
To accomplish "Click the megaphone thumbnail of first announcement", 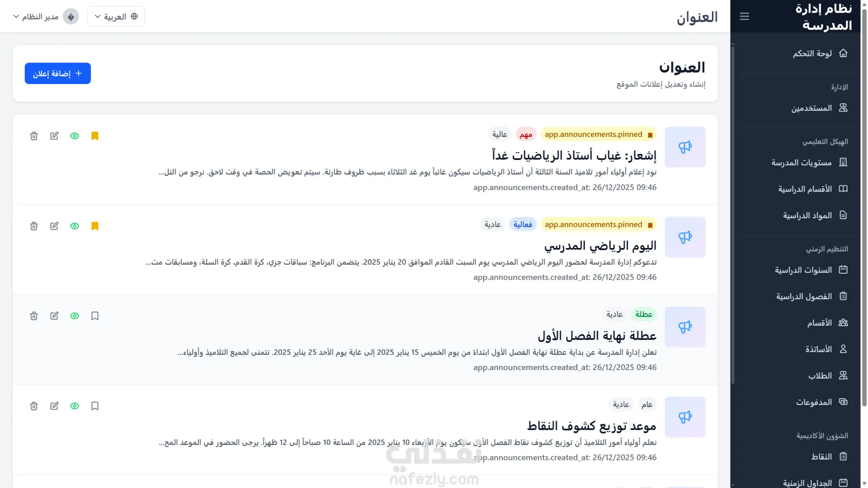I will [x=685, y=147].
